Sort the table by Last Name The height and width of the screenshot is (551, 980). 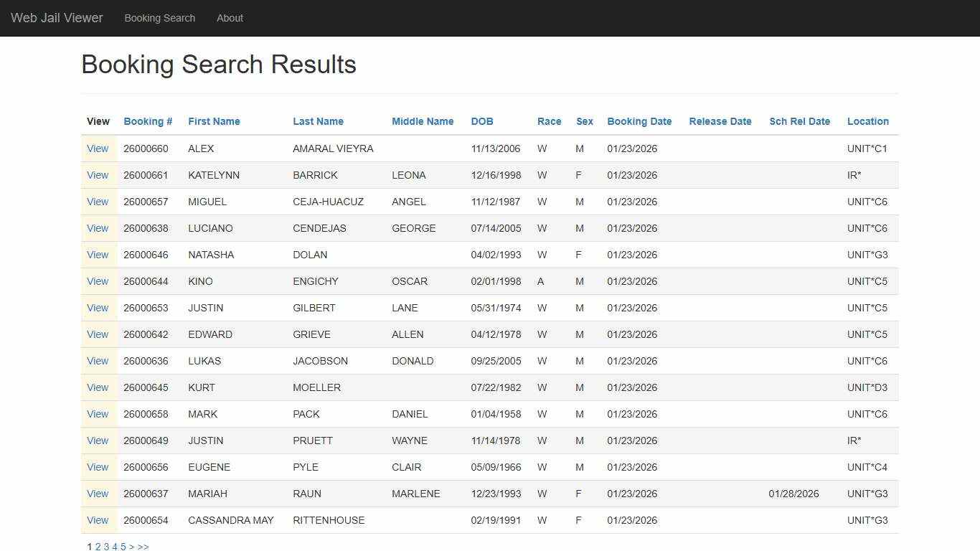pos(318,121)
